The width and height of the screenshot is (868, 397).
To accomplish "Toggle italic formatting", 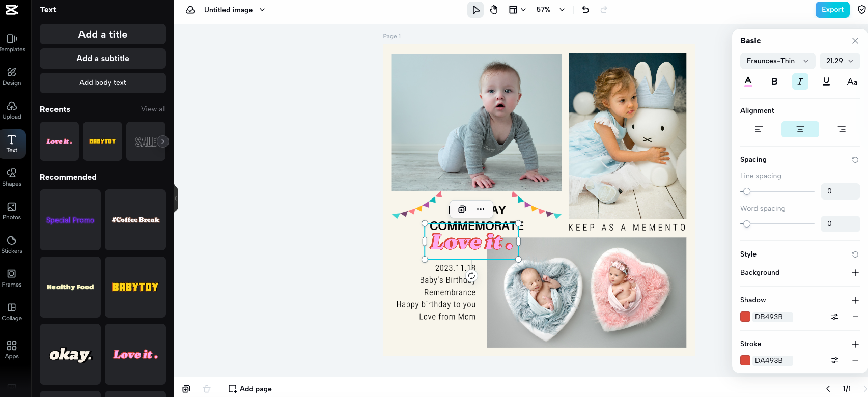I will [800, 81].
